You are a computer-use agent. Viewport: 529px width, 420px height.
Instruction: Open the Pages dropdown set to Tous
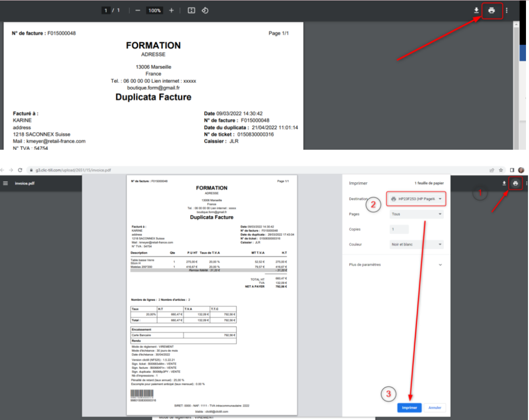416,214
